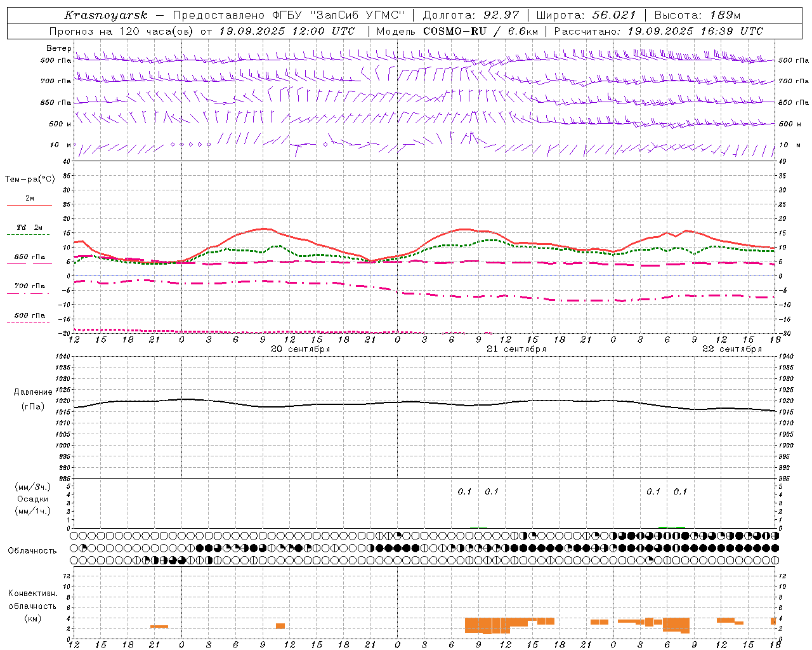Viewport: 812px width, 650px height.
Task: Click the "Ветер" panel label
Action: pos(59,48)
